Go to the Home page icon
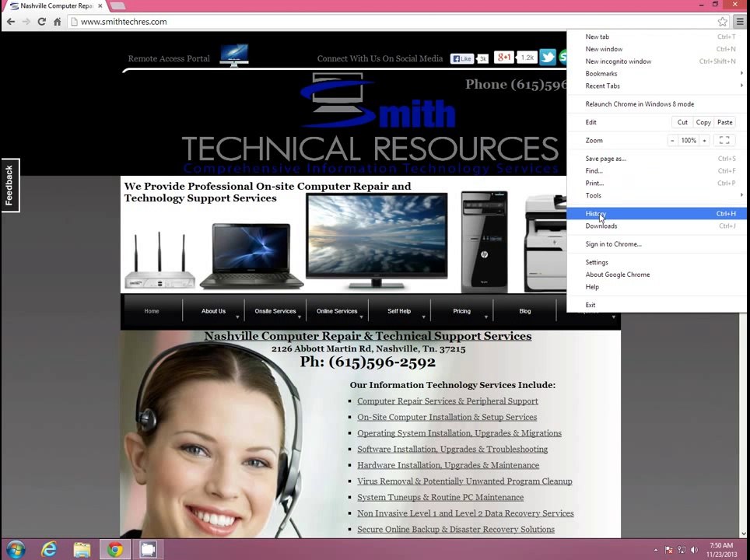Screen dimensions: 750x560 (57, 22)
